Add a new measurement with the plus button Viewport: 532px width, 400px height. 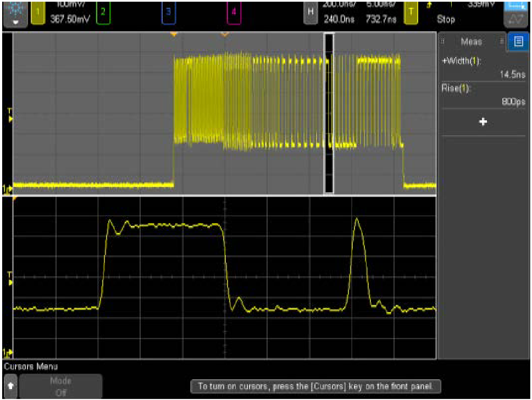point(482,122)
